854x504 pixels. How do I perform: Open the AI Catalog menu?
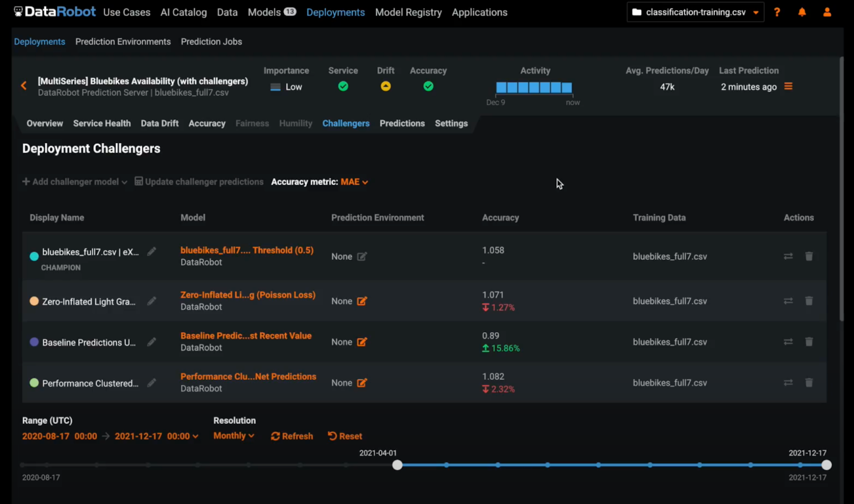[x=184, y=12]
